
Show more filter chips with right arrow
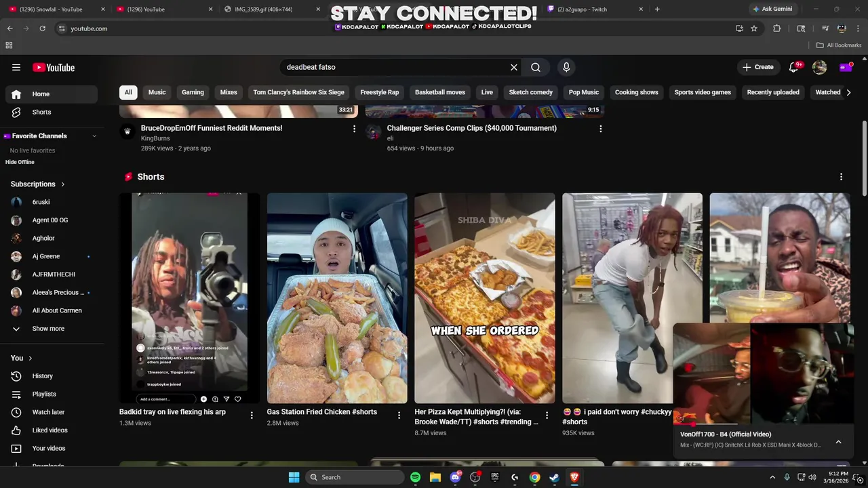point(848,92)
